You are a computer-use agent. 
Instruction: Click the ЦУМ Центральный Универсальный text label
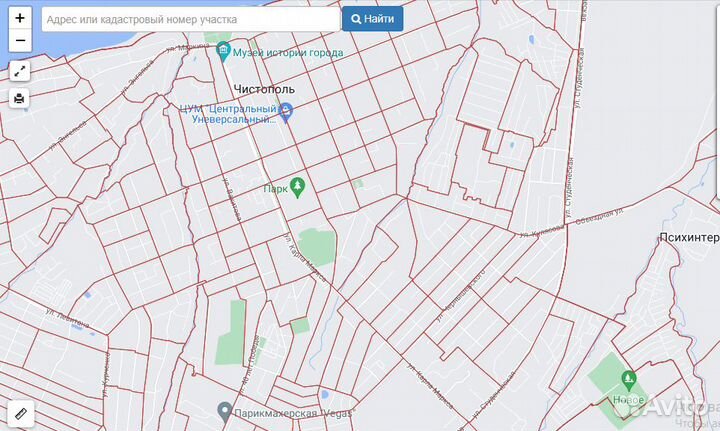pyautogui.click(x=229, y=114)
